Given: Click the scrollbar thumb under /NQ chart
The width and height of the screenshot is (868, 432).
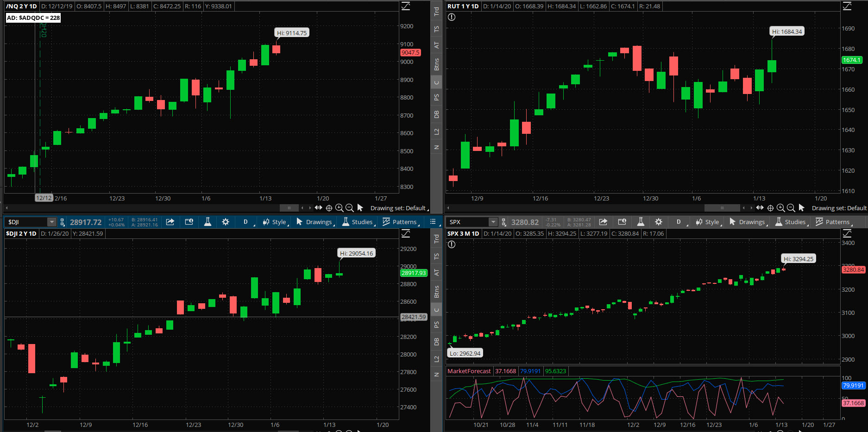Looking at the screenshot, I should 289,208.
